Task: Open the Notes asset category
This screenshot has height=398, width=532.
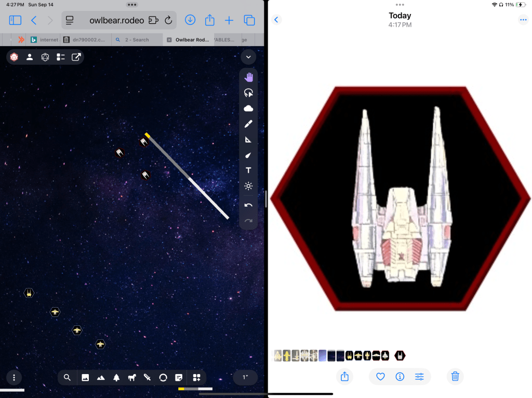Action: click(179, 378)
